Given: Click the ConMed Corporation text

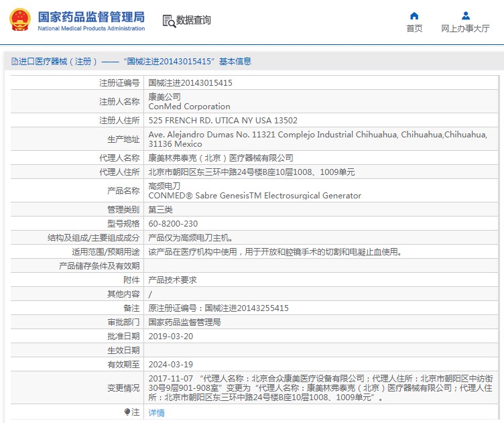Looking at the screenshot, I should (x=189, y=107).
